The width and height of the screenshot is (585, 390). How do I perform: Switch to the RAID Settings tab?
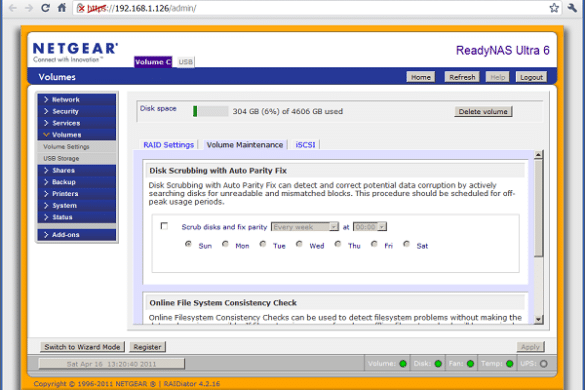168,145
